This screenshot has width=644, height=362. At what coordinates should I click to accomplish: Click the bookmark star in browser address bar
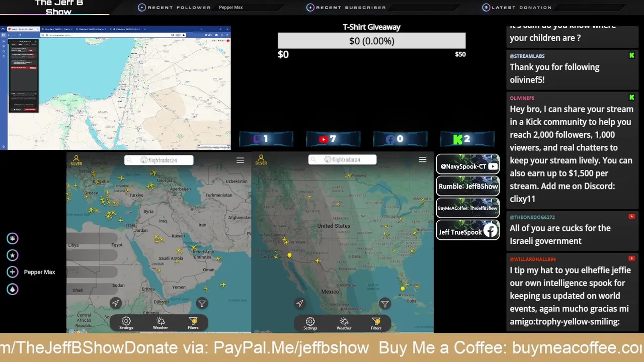point(184,35)
